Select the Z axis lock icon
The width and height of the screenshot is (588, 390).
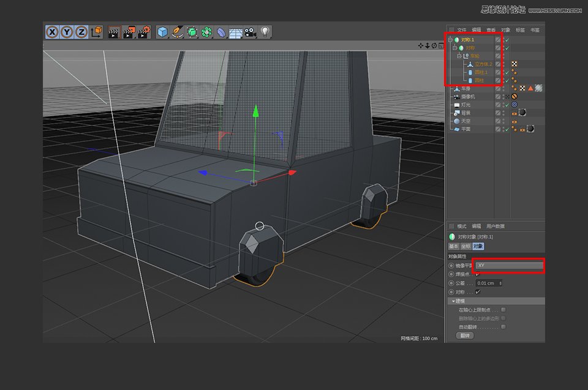pyautogui.click(x=80, y=32)
